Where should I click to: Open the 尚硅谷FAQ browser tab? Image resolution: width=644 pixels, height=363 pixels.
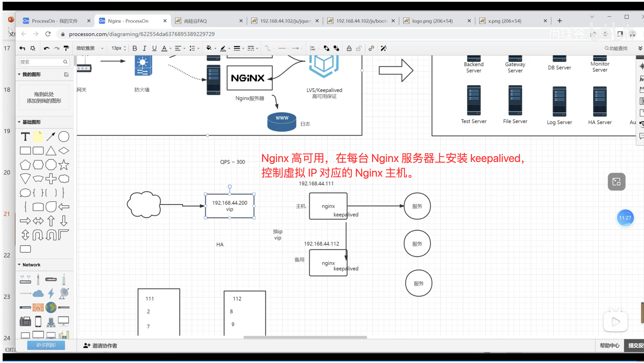click(195, 21)
